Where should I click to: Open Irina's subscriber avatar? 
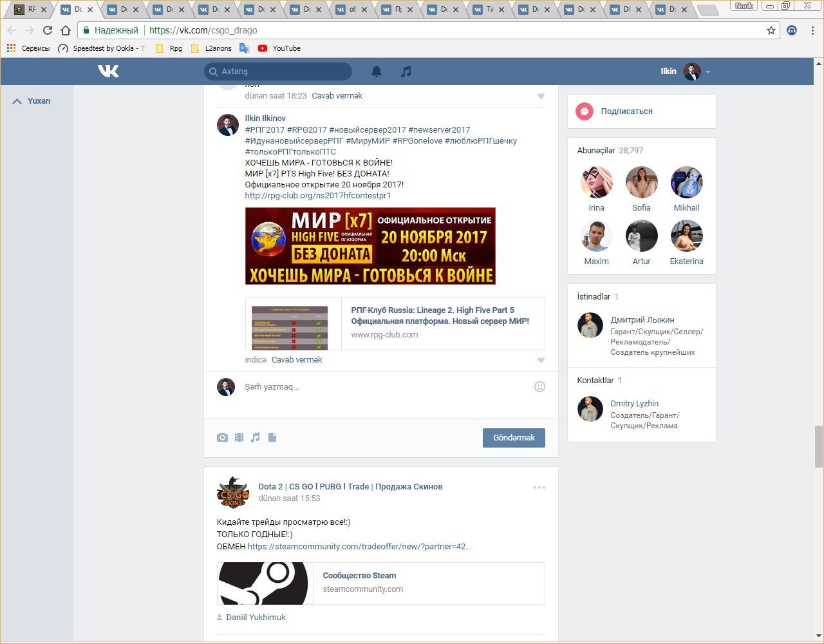tap(596, 182)
